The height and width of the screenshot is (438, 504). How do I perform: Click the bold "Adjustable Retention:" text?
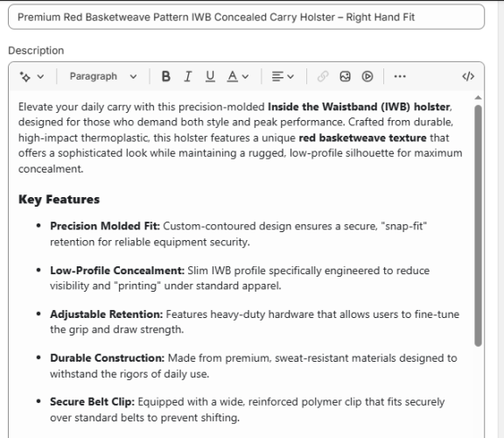click(107, 314)
